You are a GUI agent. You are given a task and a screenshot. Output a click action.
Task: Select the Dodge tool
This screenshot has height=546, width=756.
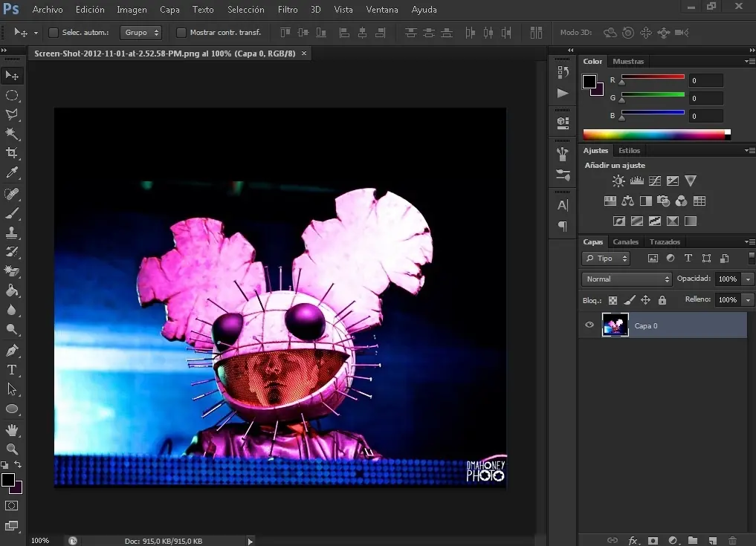[12, 330]
